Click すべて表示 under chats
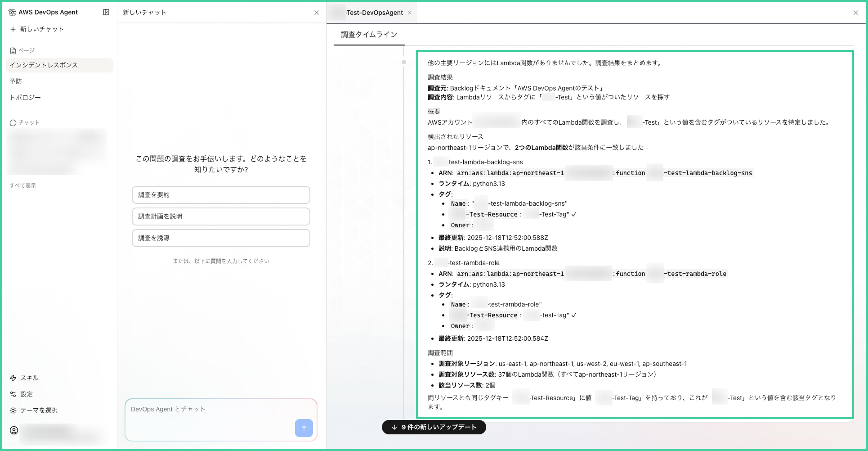The height and width of the screenshot is (451, 868). (x=23, y=185)
